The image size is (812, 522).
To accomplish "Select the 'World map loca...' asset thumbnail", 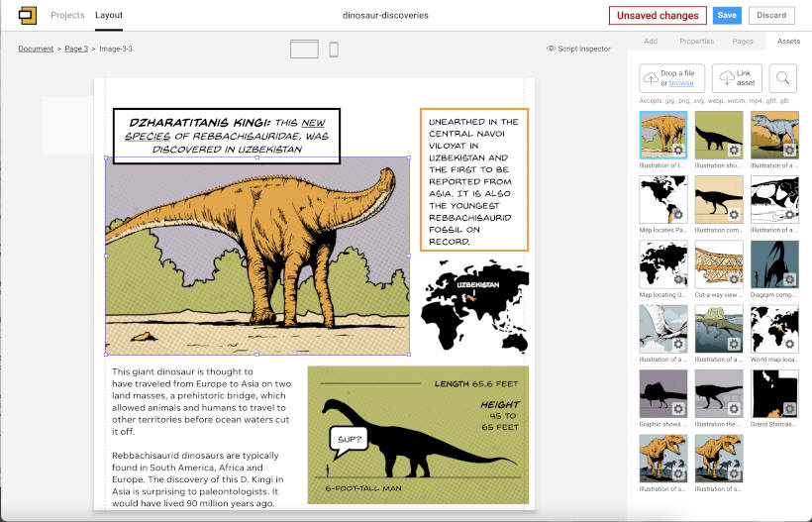I will click(774, 329).
